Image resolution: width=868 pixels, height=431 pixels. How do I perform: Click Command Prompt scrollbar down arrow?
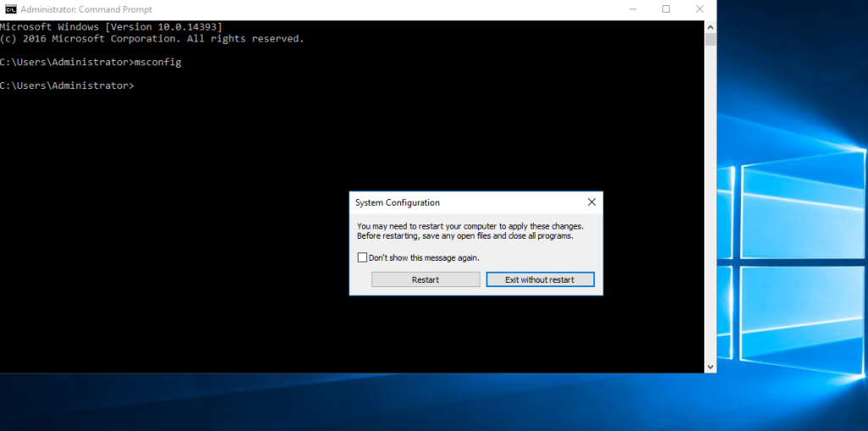711,367
